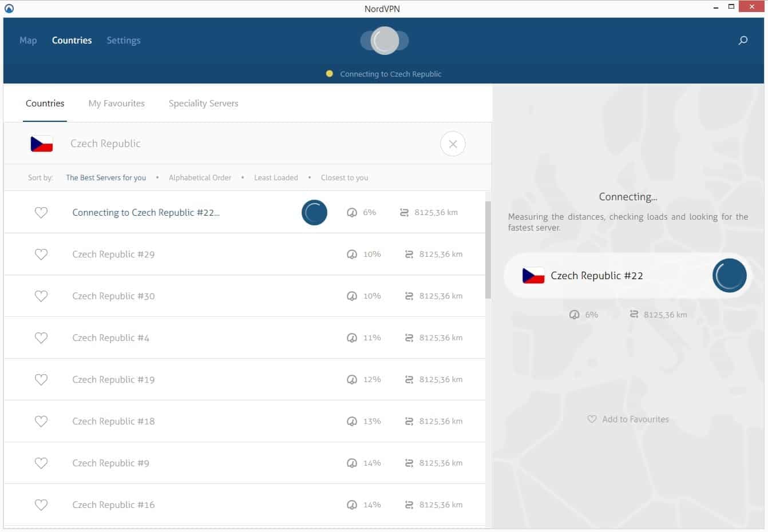Switch to the Map view
Image resolution: width=768 pixels, height=532 pixels.
click(x=28, y=40)
